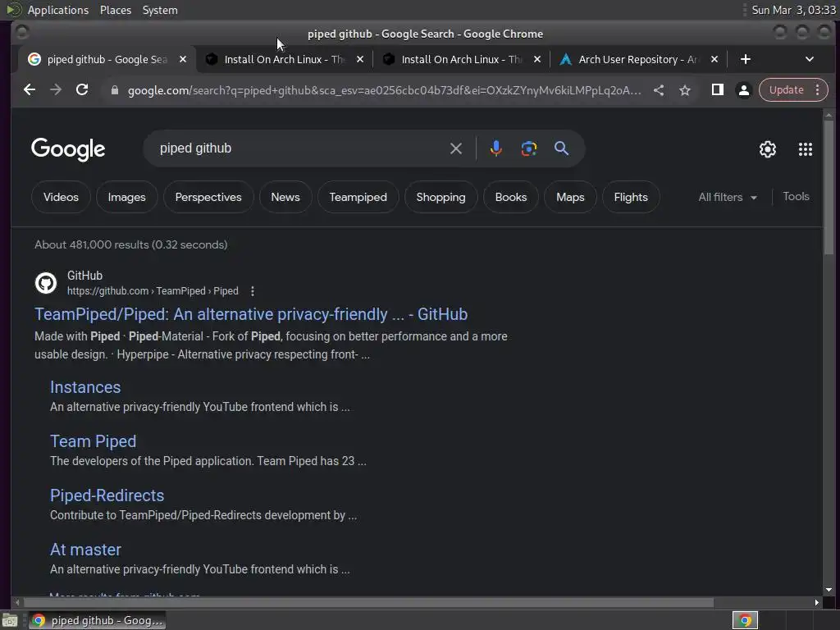The width and height of the screenshot is (840, 630).
Task: Open the Places menu
Action: (x=116, y=10)
